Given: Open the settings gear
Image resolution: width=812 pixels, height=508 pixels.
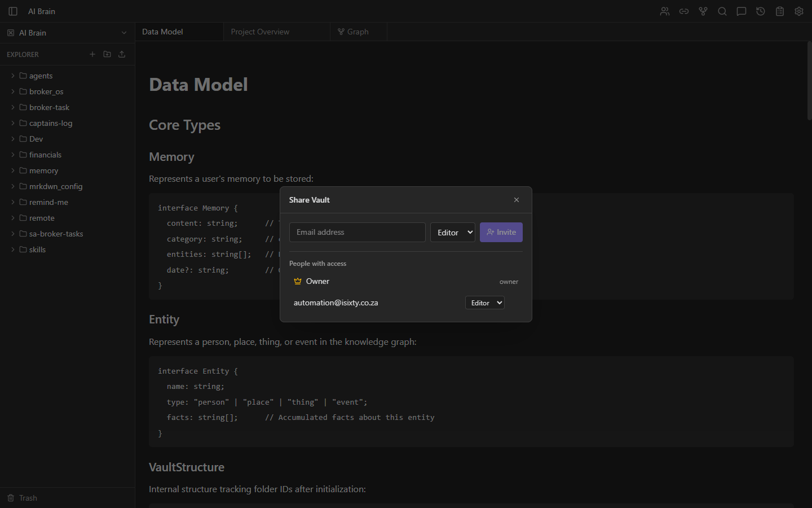Looking at the screenshot, I should tap(798, 11).
